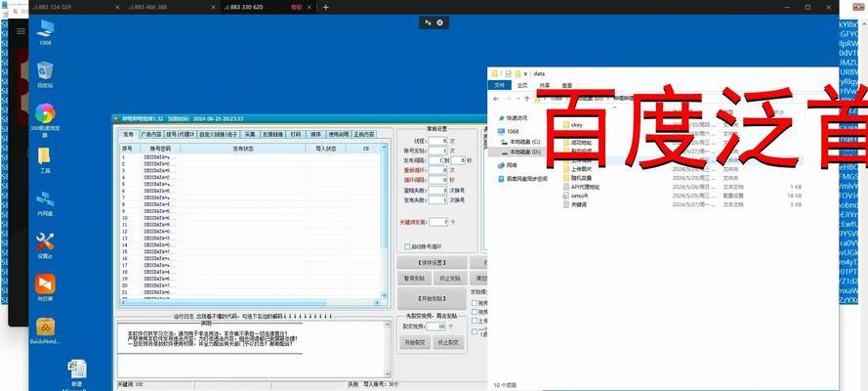Click the 裂变视频 count input field
The width and height of the screenshot is (868, 391).
[x=436, y=326]
